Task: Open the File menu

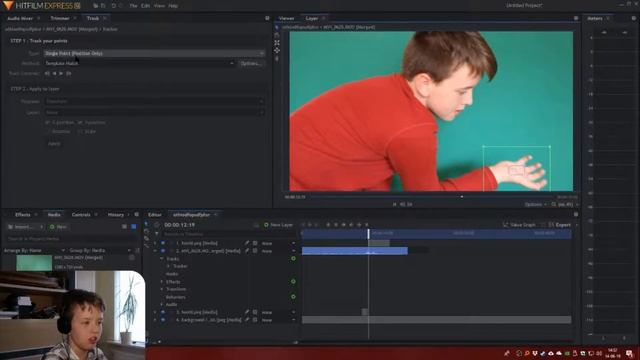Action: tap(133, 6)
